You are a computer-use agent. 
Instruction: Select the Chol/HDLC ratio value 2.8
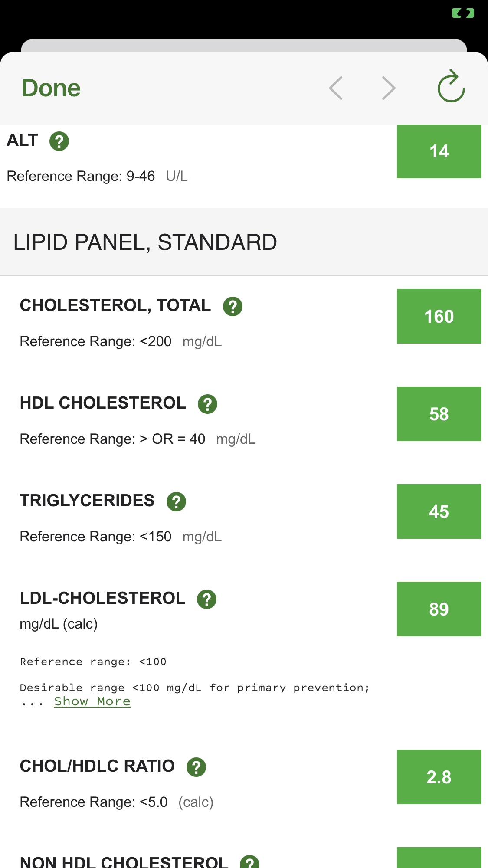point(439,777)
